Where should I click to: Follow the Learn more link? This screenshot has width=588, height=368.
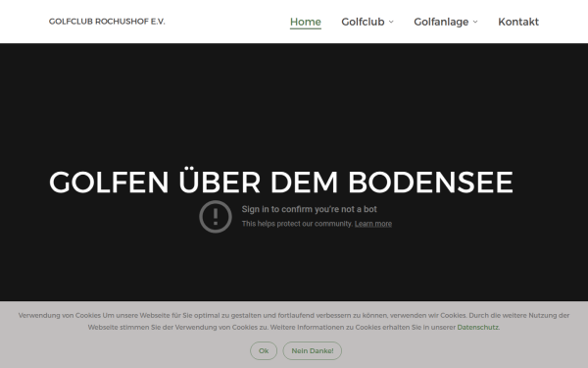tap(373, 224)
